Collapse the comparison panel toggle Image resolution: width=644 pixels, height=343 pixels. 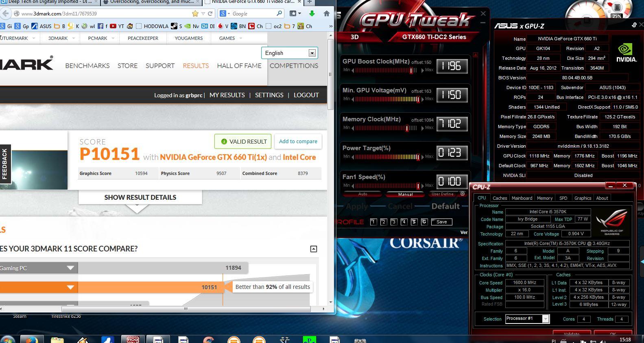tap(313, 249)
